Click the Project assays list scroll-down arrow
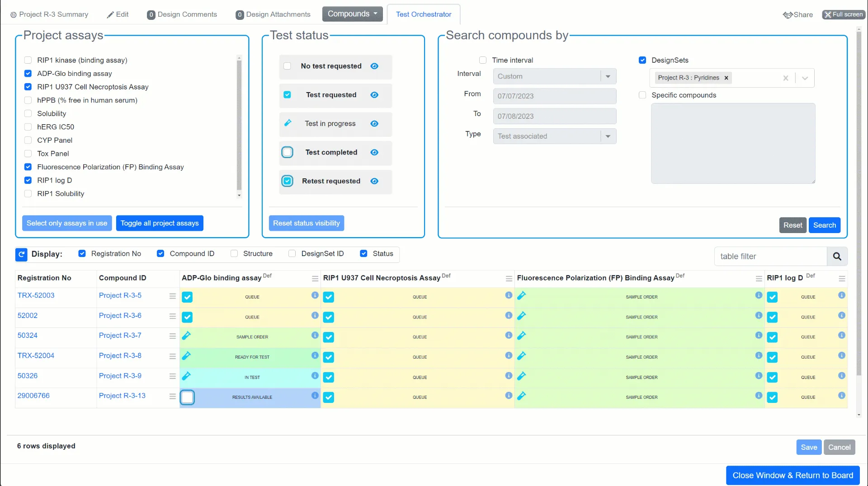The width and height of the screenshot is (868, 486). tap(239, 196)
